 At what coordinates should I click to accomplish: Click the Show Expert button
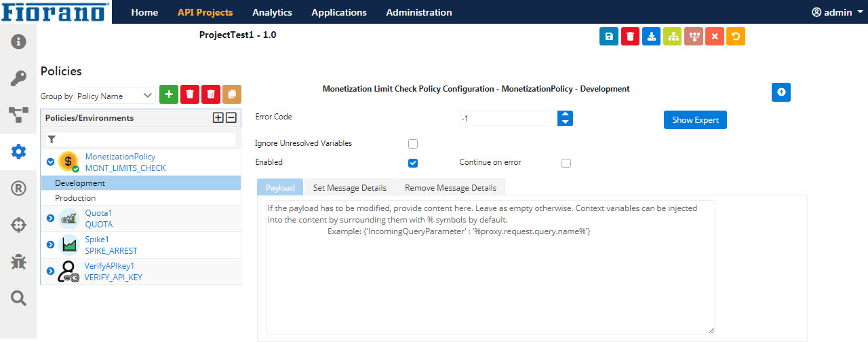(x=695, y=119)
